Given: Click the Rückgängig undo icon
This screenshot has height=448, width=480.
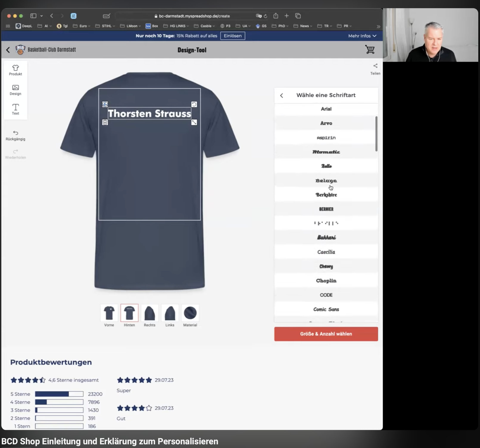Looking at the screenshot, I should pos(16,133).
